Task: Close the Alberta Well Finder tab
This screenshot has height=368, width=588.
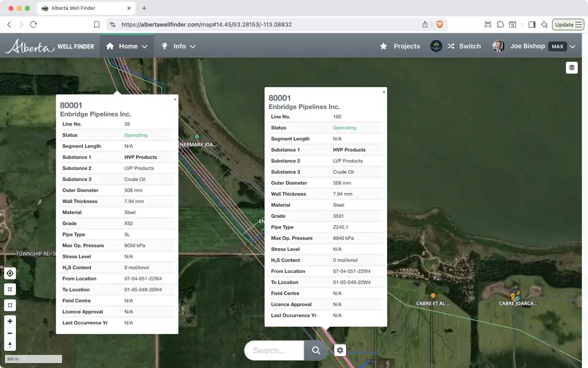Action: coord(129,8)
